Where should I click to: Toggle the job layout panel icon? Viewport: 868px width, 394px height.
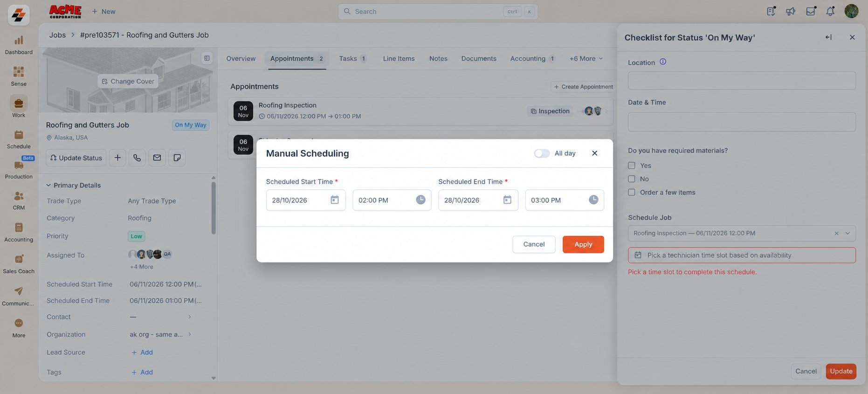coord(207,58)
